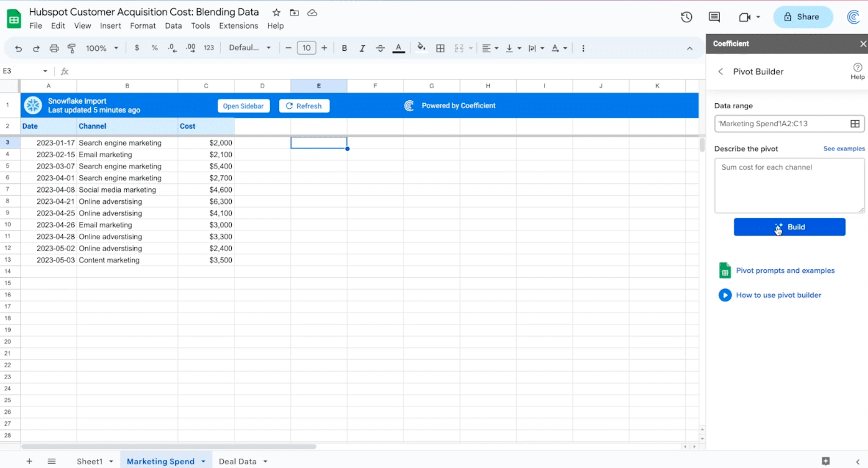Click the Build button
Image resolution: width=868 pixels, height=468 pixels.
tap(790, 227)
